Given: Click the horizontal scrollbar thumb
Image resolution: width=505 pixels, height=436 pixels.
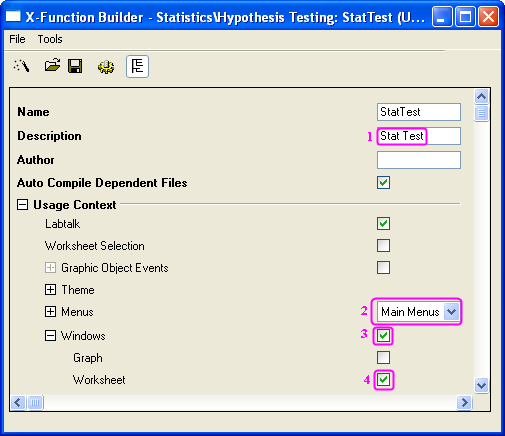Looking at the screenshot, I should 35,402.
